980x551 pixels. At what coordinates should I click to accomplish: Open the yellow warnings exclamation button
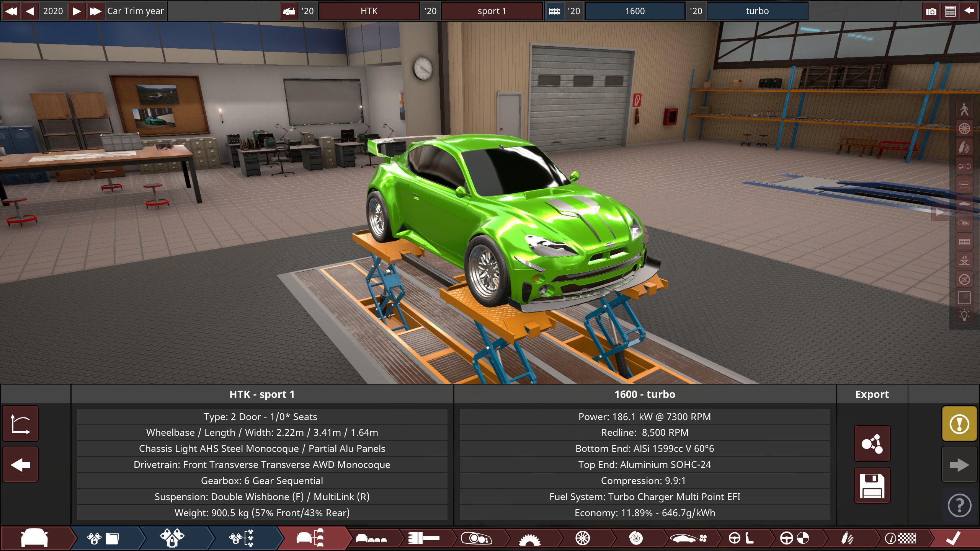coord(959,424)
